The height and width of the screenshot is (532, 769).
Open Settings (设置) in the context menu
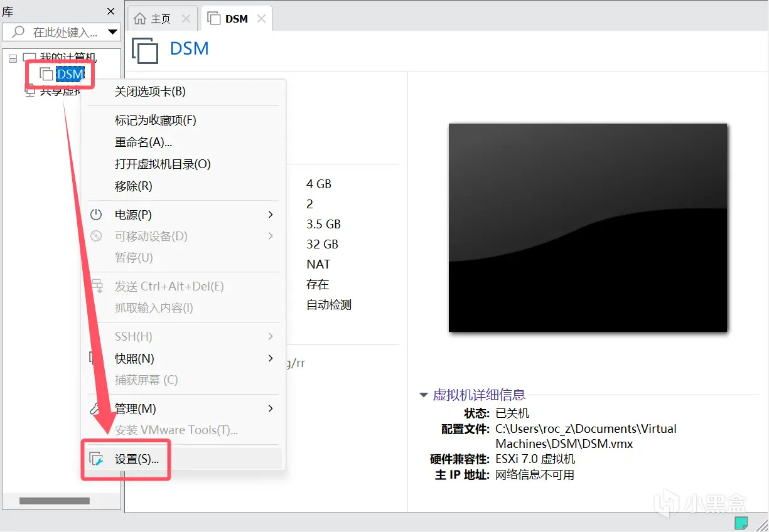click(183, 459)
